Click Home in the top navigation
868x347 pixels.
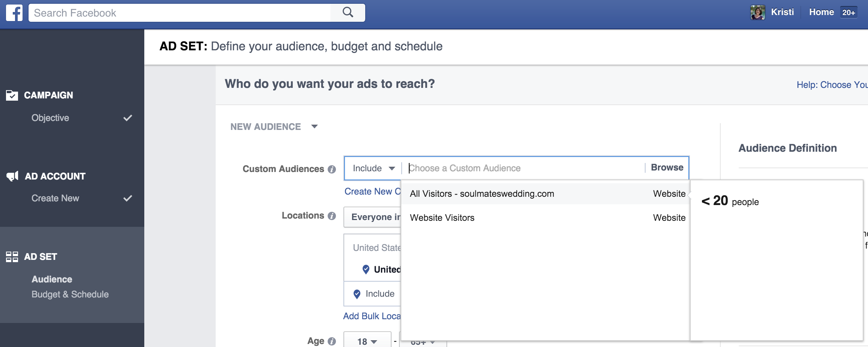click(x=821, y=12)
